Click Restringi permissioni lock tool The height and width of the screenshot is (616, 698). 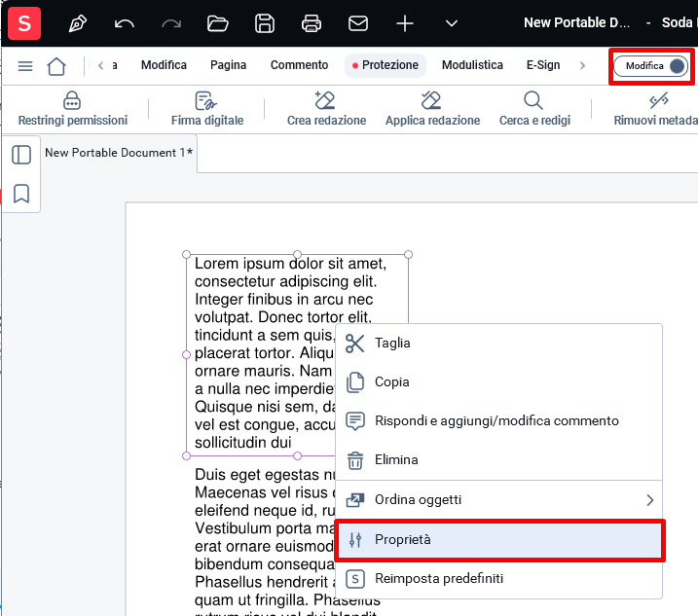click(73, 109)
